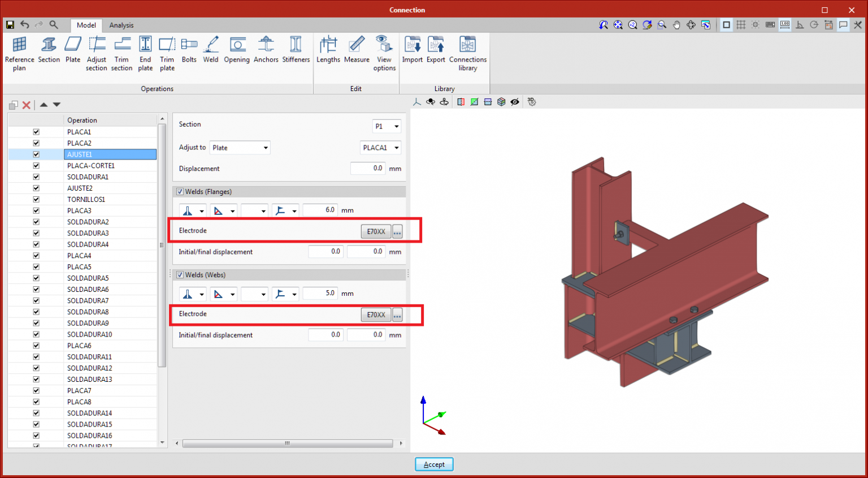Select the Model tab
The height and width of the screenshot is (478, 868).
coord(86,25)
